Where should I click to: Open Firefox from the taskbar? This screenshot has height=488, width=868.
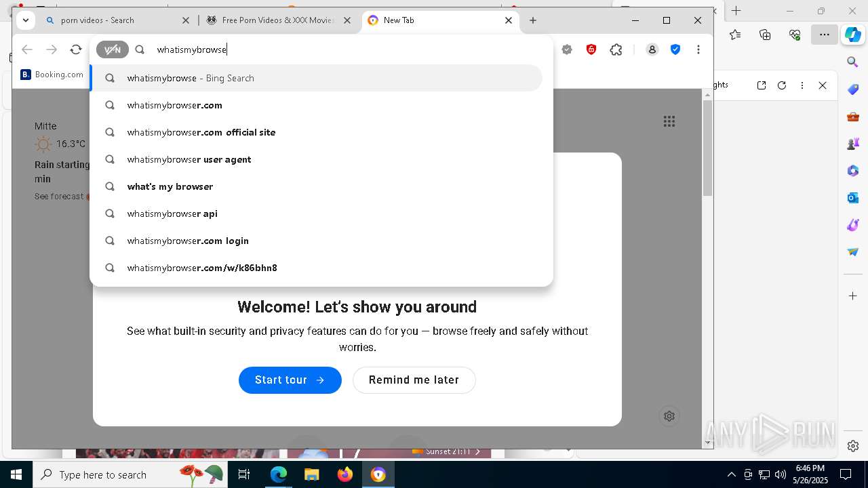(x=345, y=474)
